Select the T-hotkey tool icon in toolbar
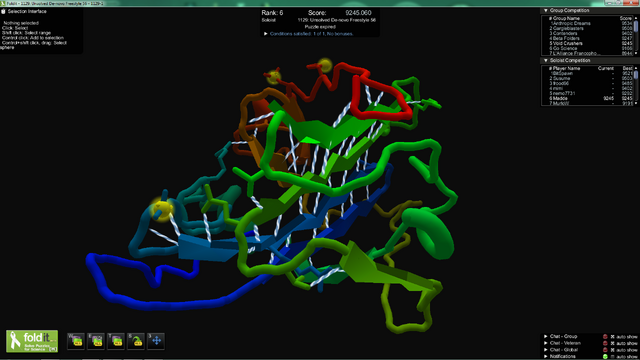The width and height of the screenshot is (640, 360). 116,341
